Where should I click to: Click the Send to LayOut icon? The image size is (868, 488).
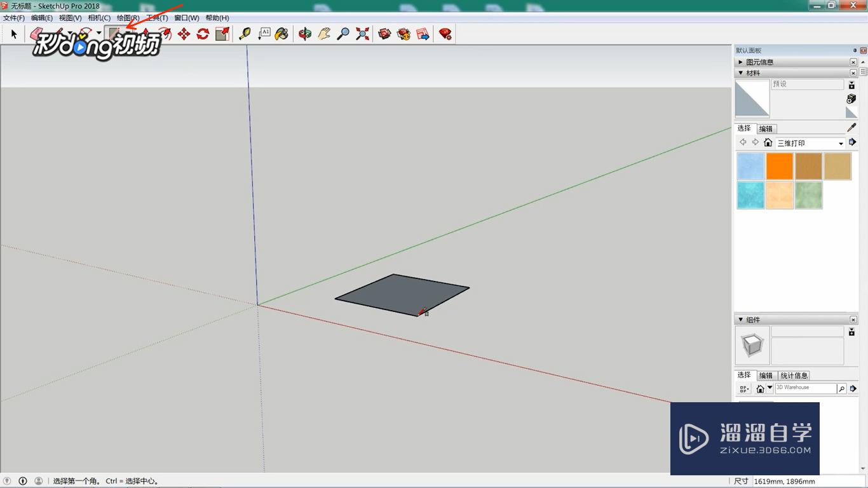[x=423, y=34]
